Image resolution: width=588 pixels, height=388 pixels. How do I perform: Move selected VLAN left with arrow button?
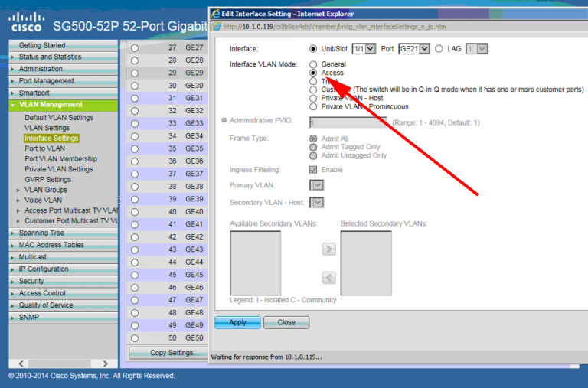[x=329, y=278]
